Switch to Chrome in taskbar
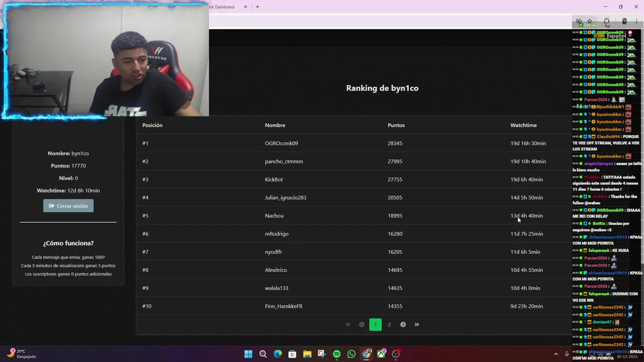The height and width of the screenshot is (362, 644). (x=367, y=354)
